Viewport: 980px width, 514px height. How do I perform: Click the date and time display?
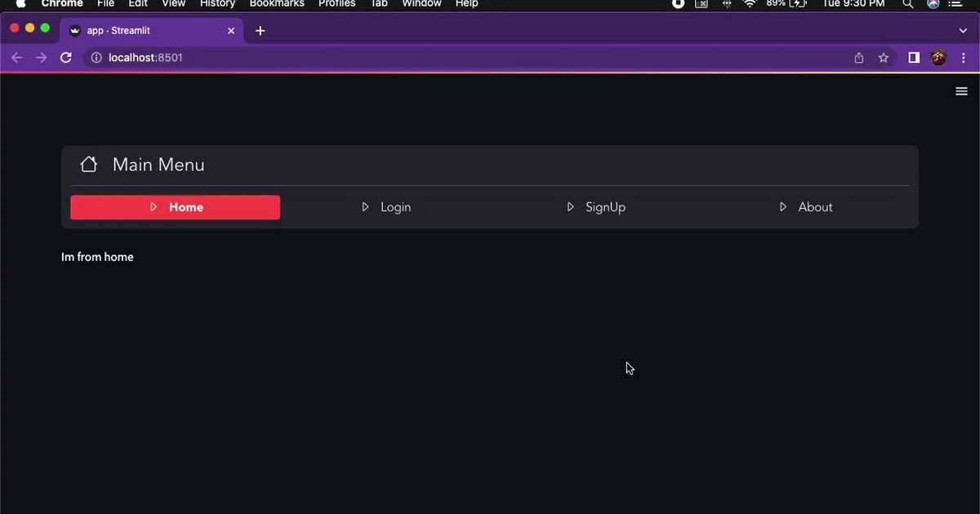point(853,3)
